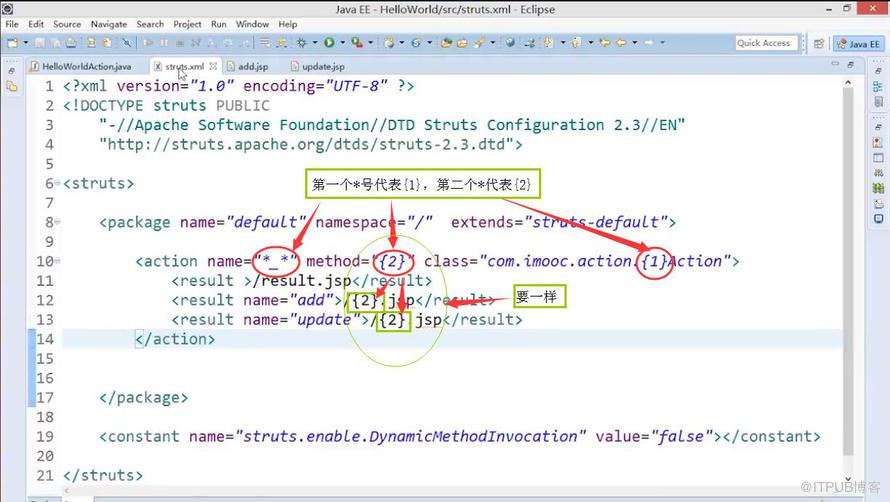
Task: Click the "</package>" text on line 17
Action: click(144, 398)
